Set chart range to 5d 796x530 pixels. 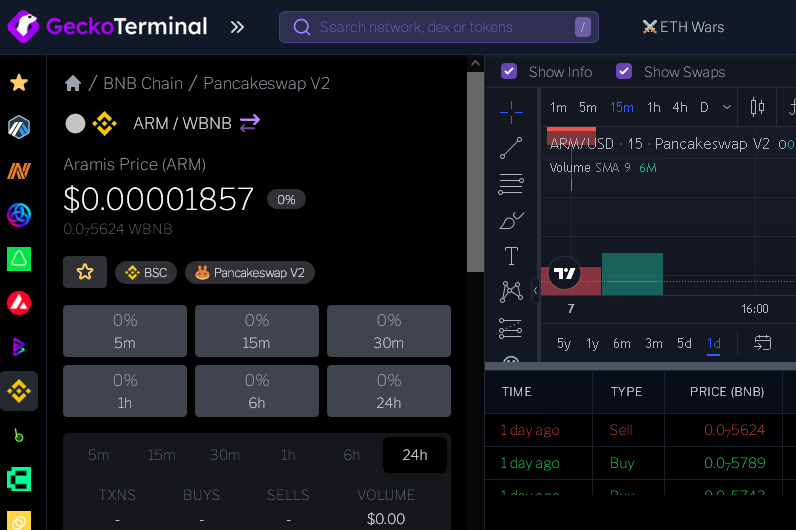click(684, 344)
